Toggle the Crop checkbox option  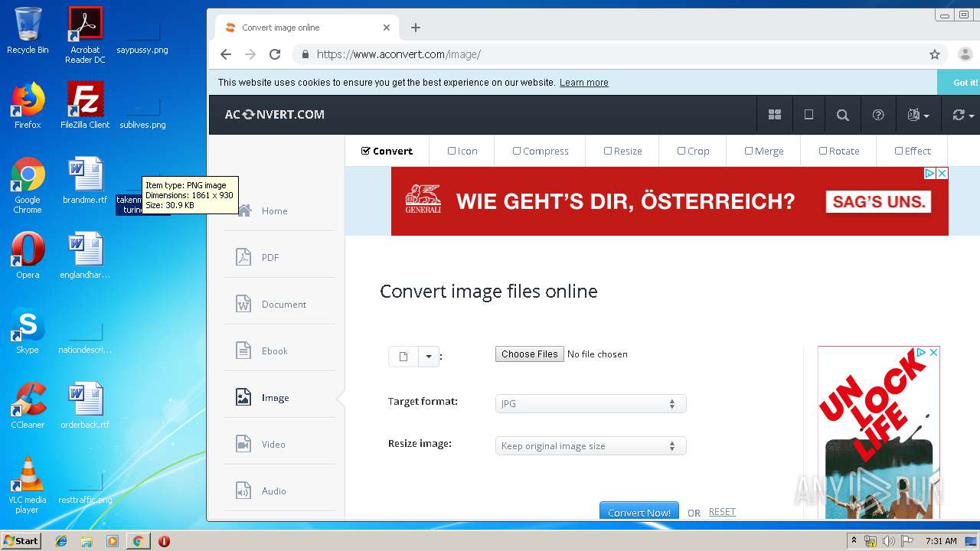point(693,151)
